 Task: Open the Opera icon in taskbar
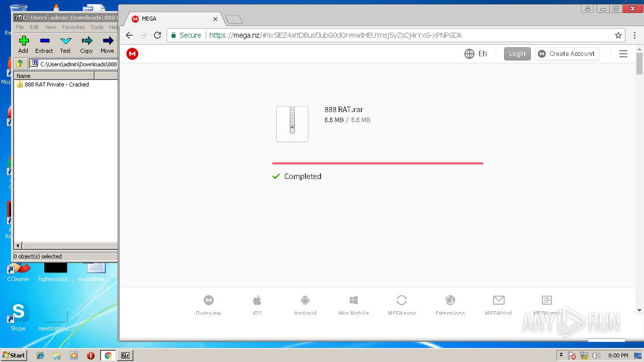[x=91, y=355]
